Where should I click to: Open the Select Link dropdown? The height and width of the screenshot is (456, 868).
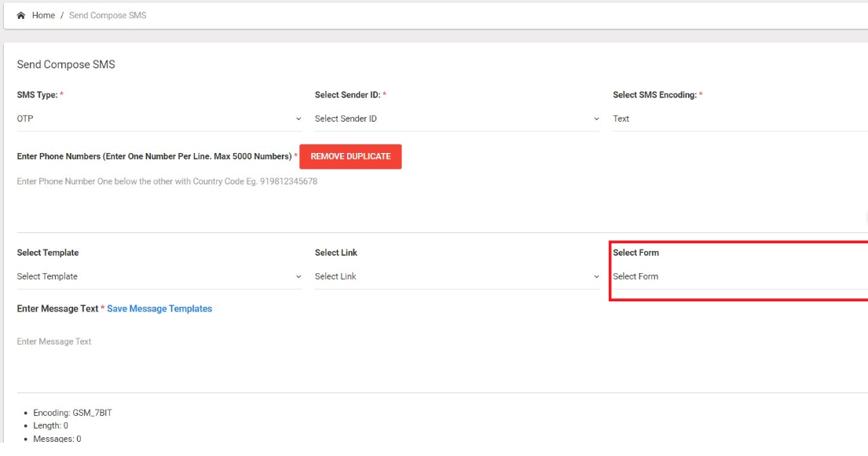pyautogui.click(x=457, y=276)
